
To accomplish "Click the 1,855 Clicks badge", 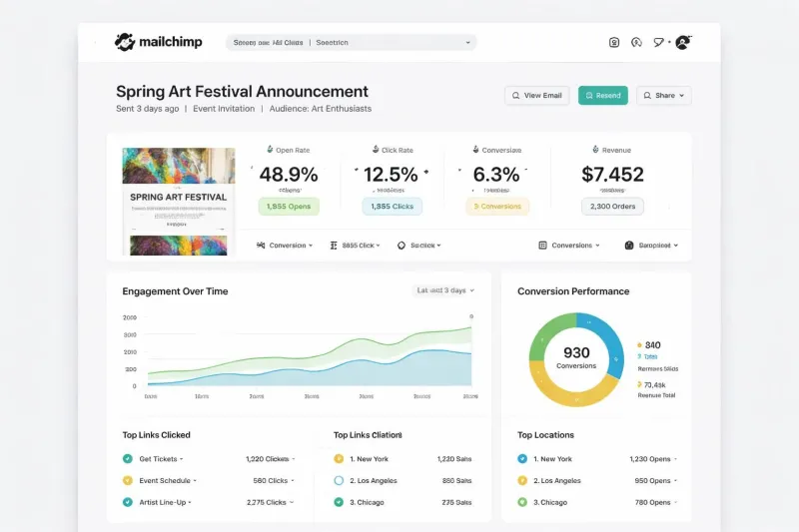I will click(392, 207).
